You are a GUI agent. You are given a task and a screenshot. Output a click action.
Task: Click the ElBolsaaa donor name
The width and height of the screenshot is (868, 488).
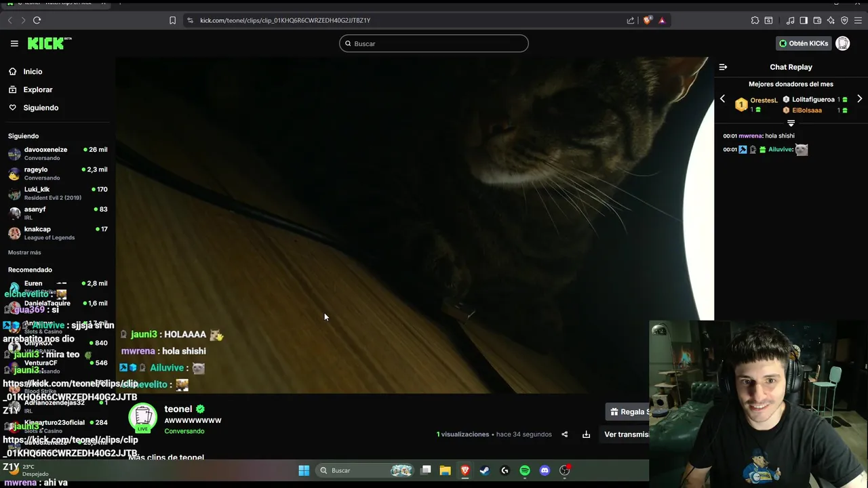(x=807, y=110)
